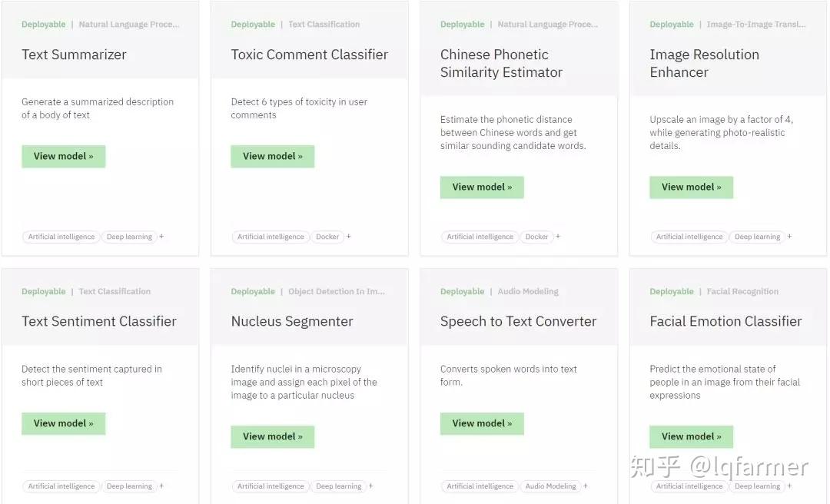Open Image Resolution Enhancer model page

(x=691, y=187)
